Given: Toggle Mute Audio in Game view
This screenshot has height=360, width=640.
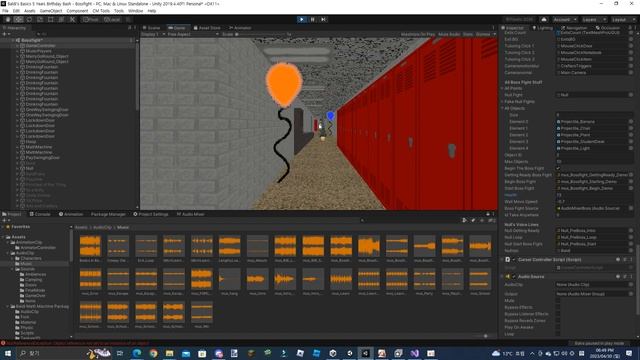Looking at the screenshot, I should [x=449, y=34].
